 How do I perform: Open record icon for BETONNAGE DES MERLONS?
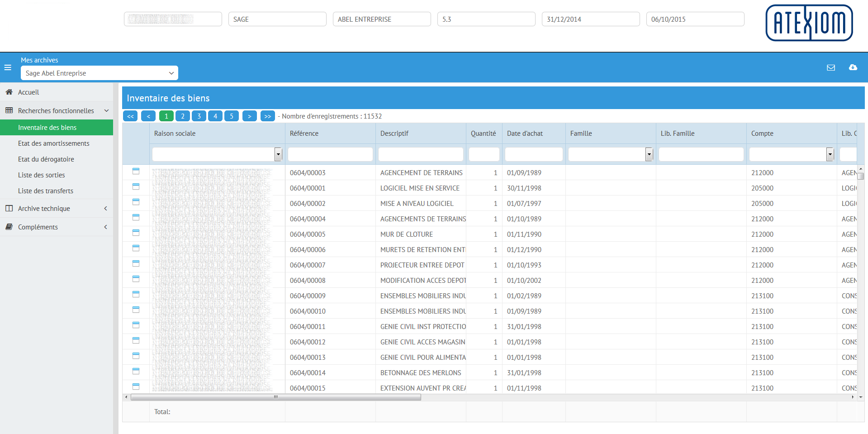(x=136, y=372)
